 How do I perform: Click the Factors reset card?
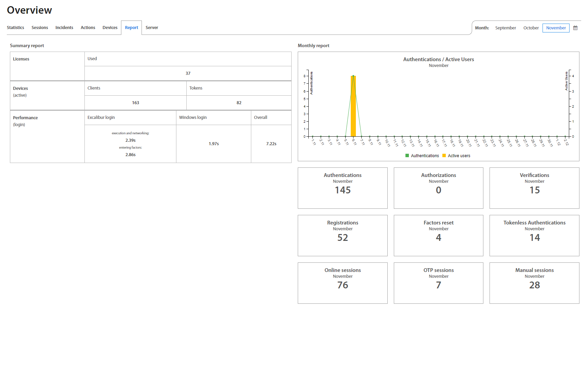pyautogui.click(x=438, y=235)
